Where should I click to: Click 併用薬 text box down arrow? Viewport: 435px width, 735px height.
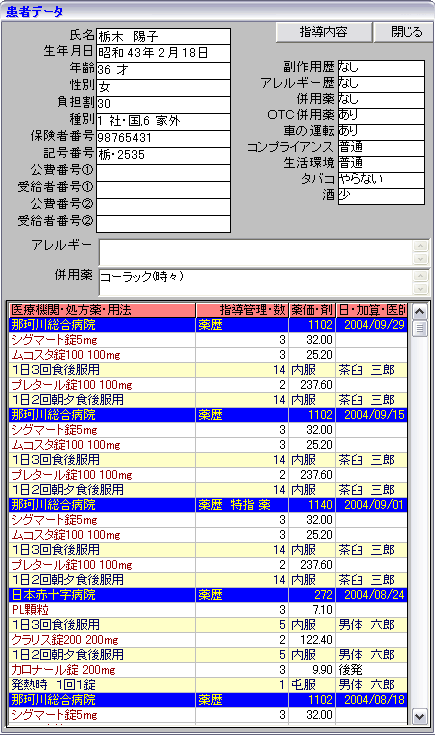coord(420,288)
